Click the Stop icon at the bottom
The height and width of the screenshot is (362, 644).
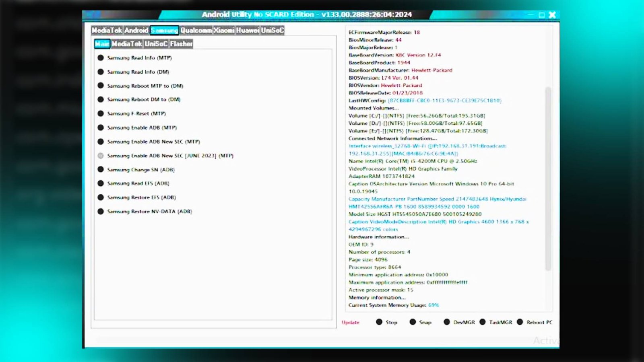379,322
